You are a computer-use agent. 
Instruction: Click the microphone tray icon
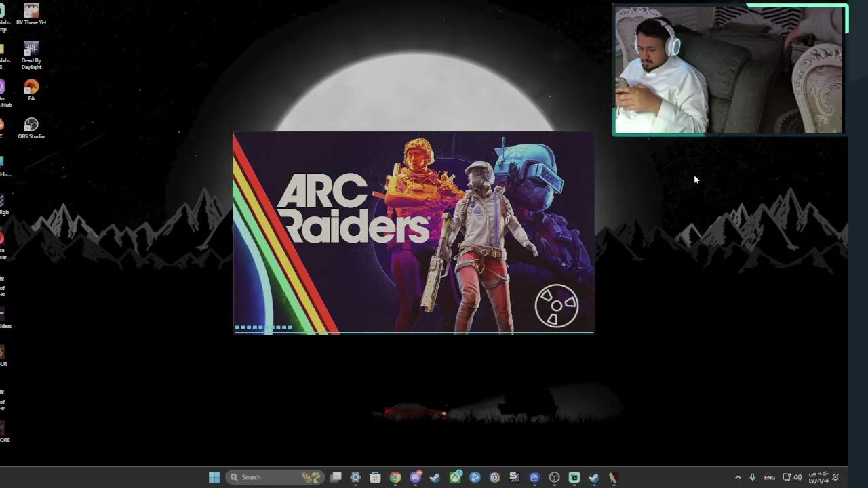coord(752,477)
